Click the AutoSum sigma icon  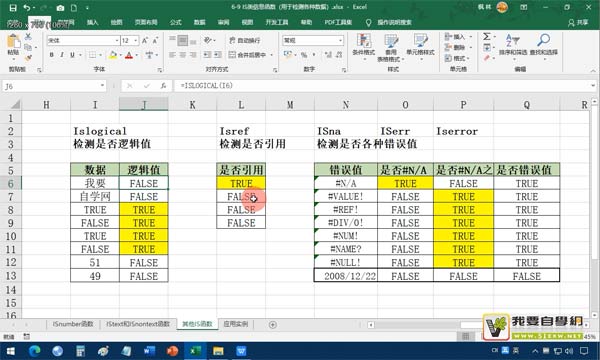pos(486,36)
